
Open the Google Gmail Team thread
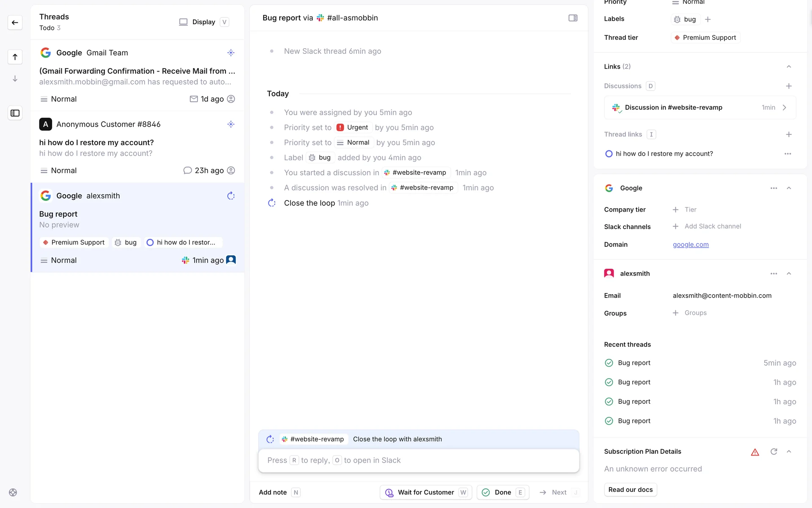137,75
